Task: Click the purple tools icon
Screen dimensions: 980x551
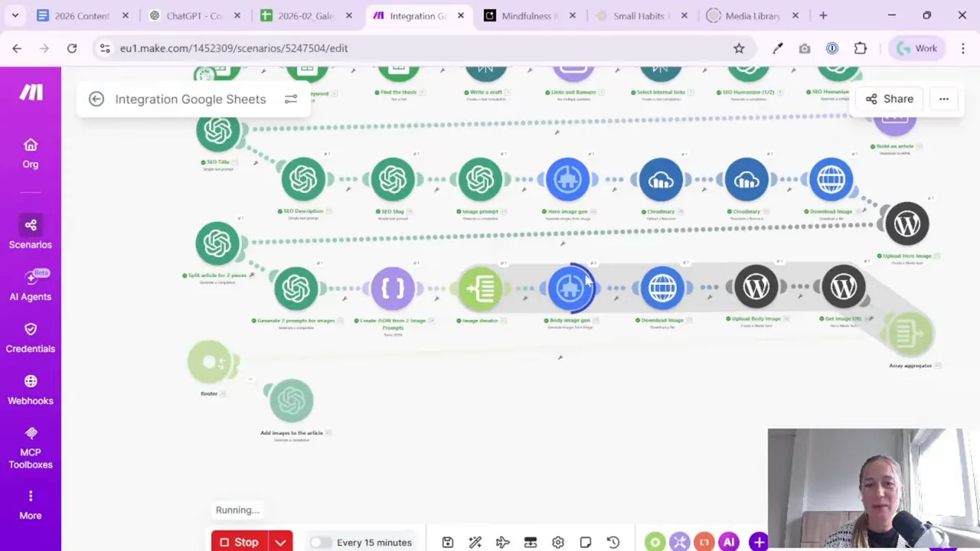Action: [679, 543]
